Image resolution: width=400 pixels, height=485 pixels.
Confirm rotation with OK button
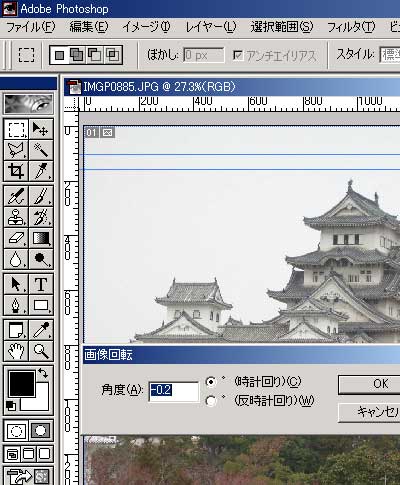pos(369,384)
